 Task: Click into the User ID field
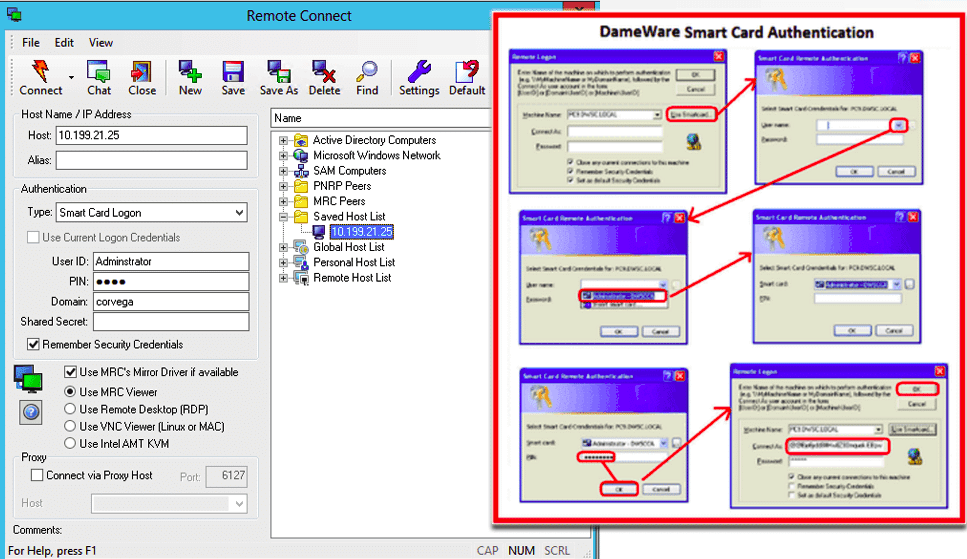point(171,262)
